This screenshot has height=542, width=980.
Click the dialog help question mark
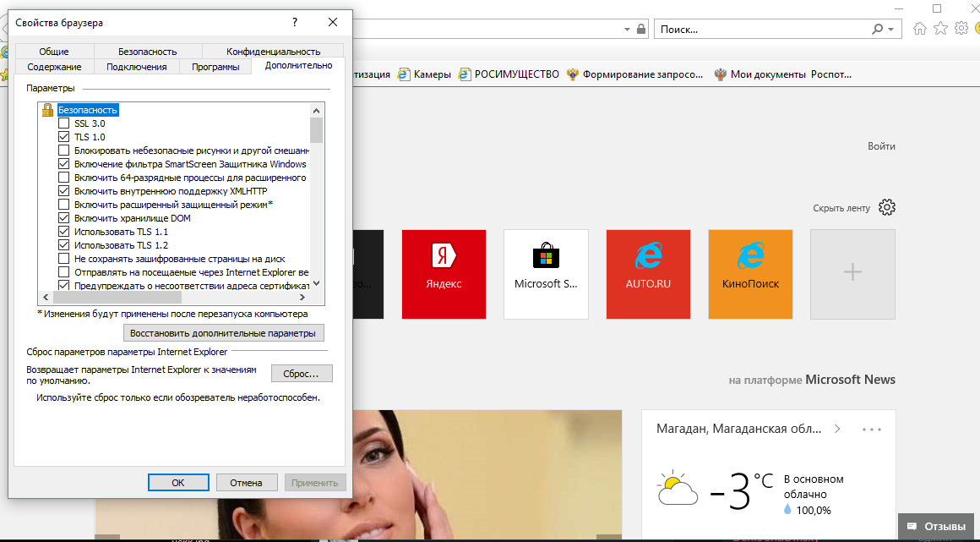[295, 23]
